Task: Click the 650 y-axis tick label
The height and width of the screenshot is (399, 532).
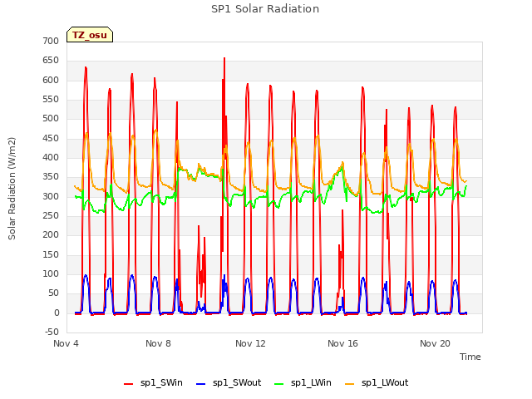Action: coord(51,61)
